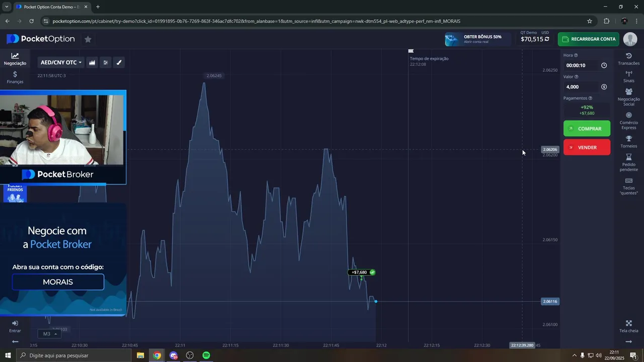Click the Pocket Option logo
644x362 pixels.
(41, 39)
